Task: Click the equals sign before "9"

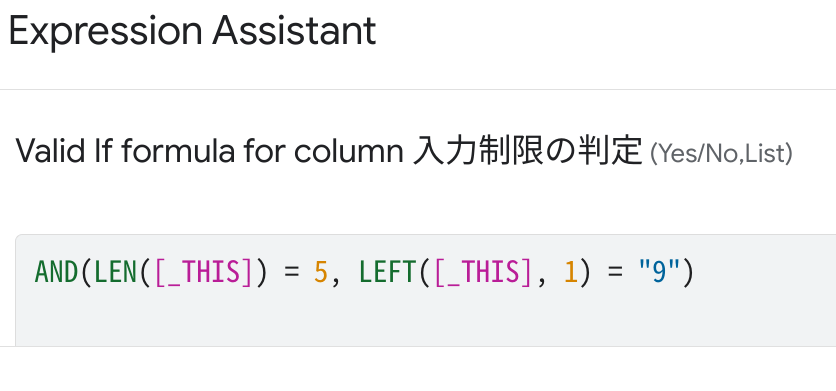Action: pos(615,273)
